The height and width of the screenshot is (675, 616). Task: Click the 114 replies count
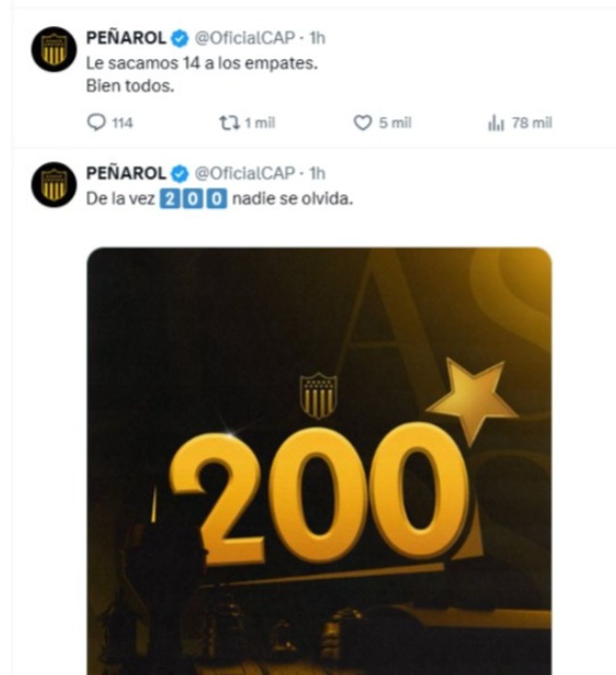[x=122, y=123]
